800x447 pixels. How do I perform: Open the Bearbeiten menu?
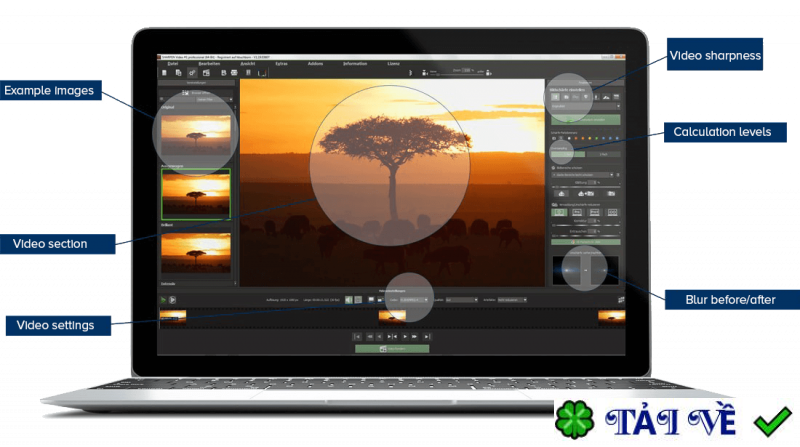[209, 64]
